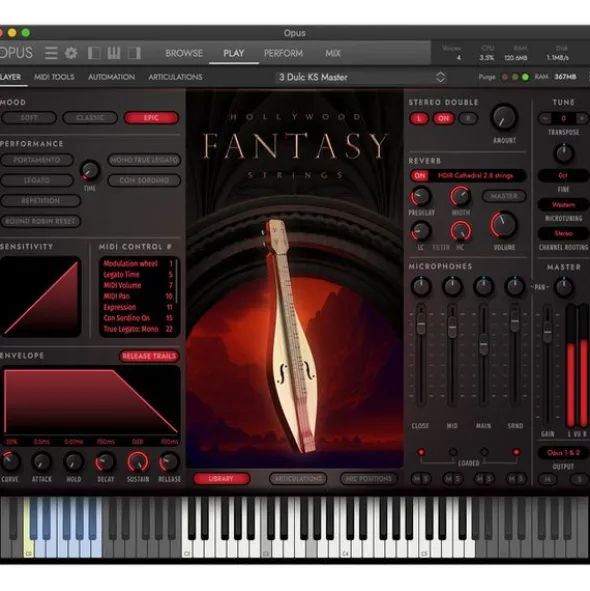Click the Master Gain fader
This screenshot has width=590, height=591.
click(x=547, y=332)
